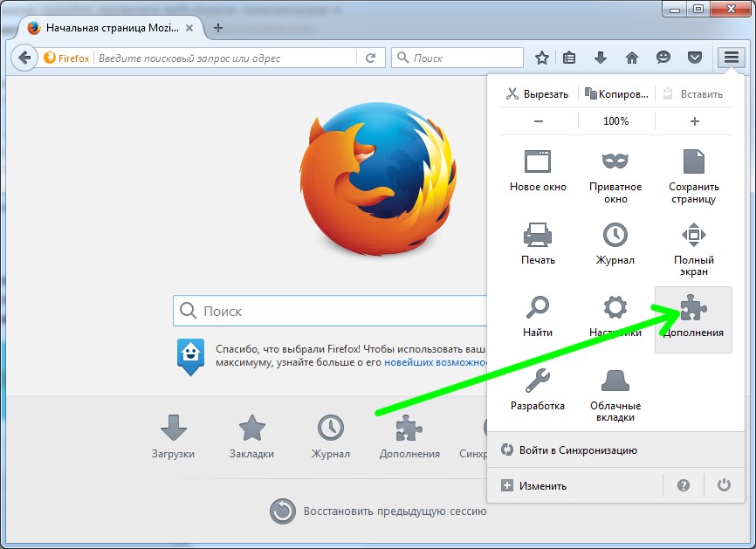
Task: Open Загрузки on the start page
Action: point(173,436)
